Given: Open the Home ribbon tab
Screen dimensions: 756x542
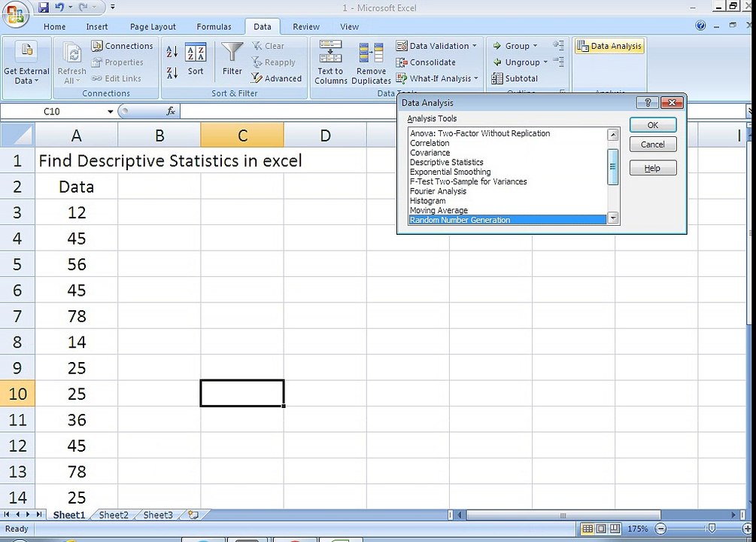Looking at the screenshot, I should click(54, 26).
